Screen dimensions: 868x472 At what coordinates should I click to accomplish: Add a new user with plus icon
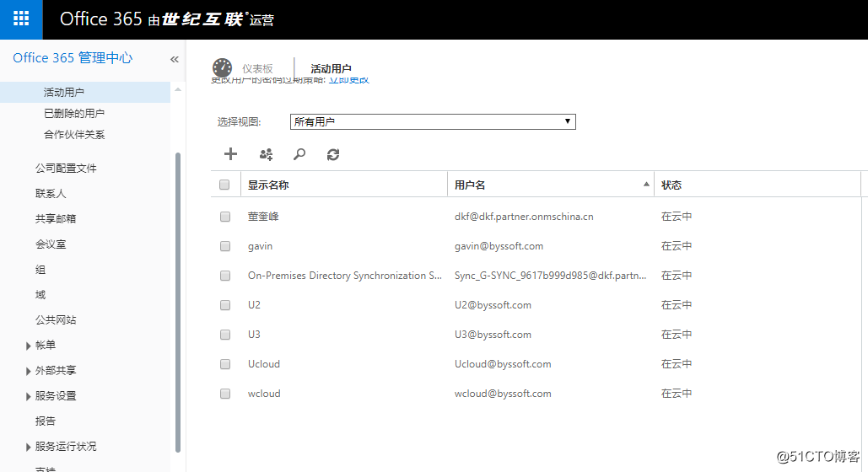230,154
